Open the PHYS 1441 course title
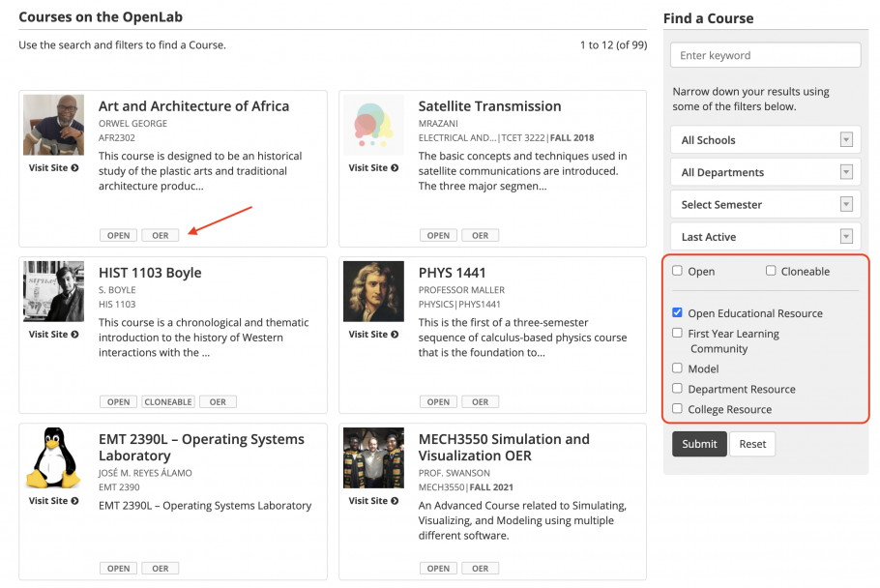 [x=453, y=273]
